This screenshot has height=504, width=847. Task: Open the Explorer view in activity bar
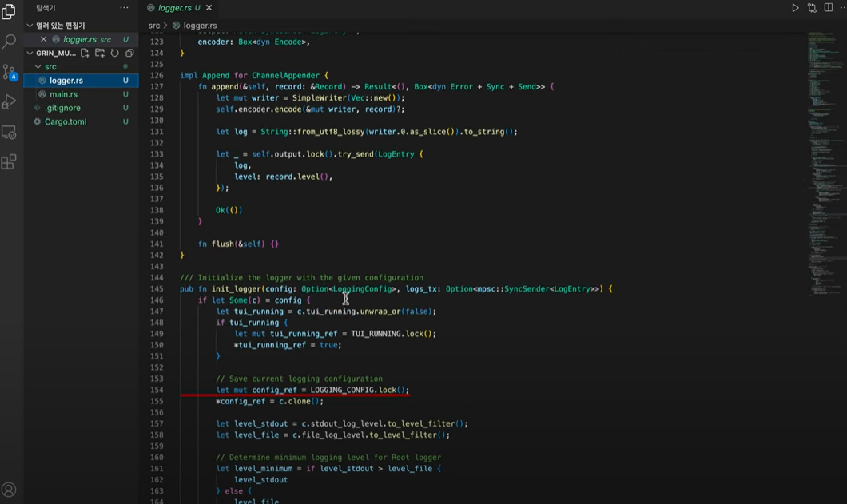click(x=9, y=11)
